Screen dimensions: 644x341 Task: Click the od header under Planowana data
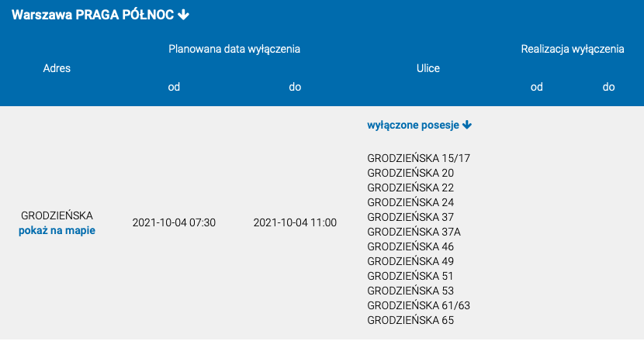(x=174, y=87)
